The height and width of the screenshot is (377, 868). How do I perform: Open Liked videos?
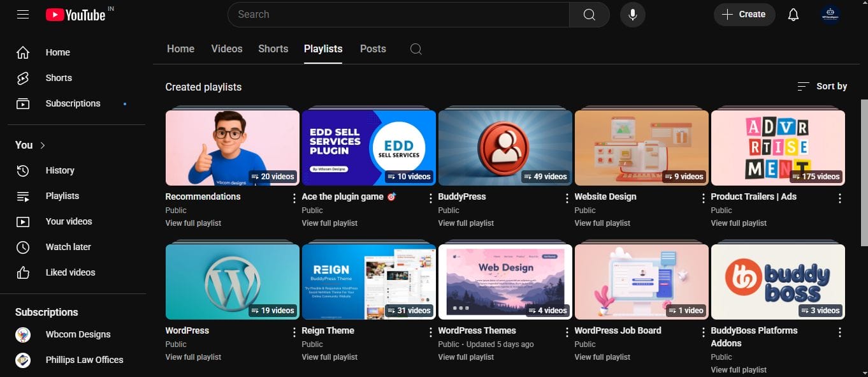pyautogui.click(x=70, y=272)
